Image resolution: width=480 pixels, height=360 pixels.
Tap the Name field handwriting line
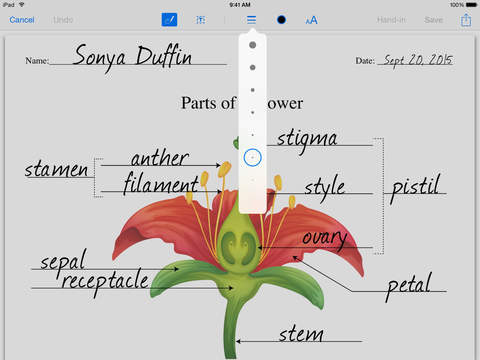(138, 57)
